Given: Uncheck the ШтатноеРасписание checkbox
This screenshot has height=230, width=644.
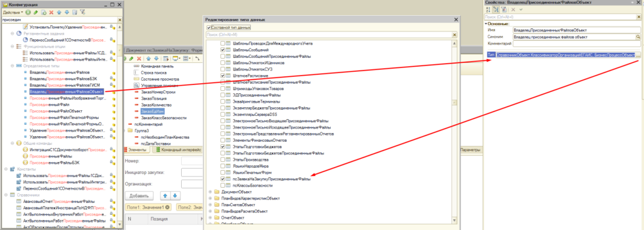Looking at the screenshot, I should [223, 76].
